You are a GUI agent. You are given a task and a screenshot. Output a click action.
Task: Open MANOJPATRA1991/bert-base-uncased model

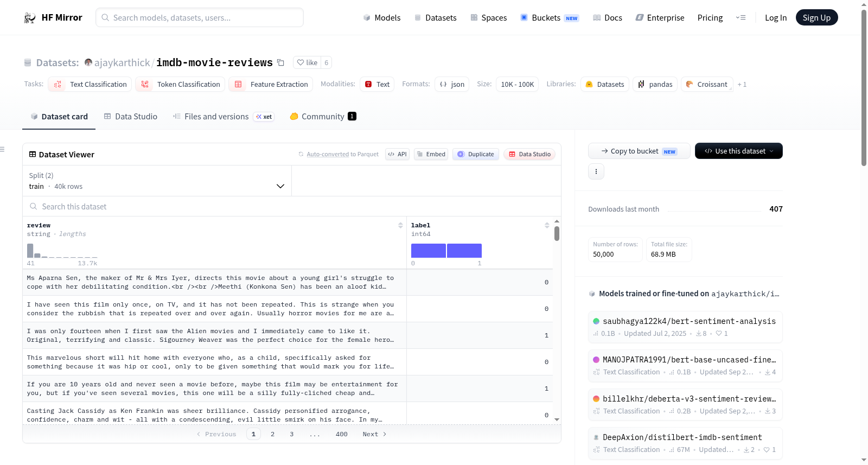[685, 365]
